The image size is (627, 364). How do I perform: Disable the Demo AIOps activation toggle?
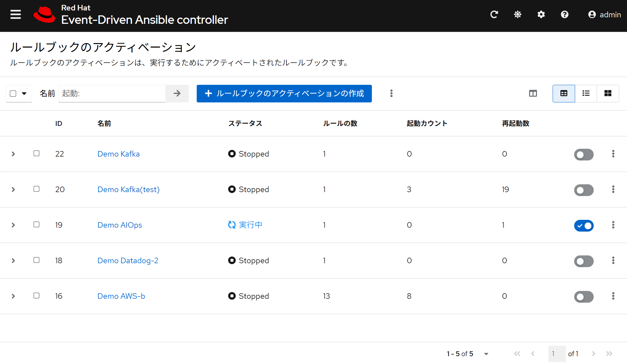click(x=584, y=226)
